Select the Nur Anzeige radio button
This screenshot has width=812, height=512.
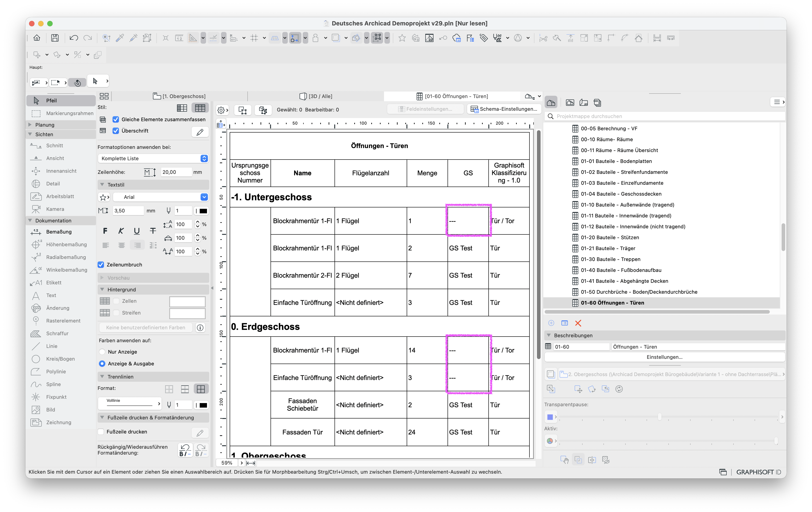[102, 352]
